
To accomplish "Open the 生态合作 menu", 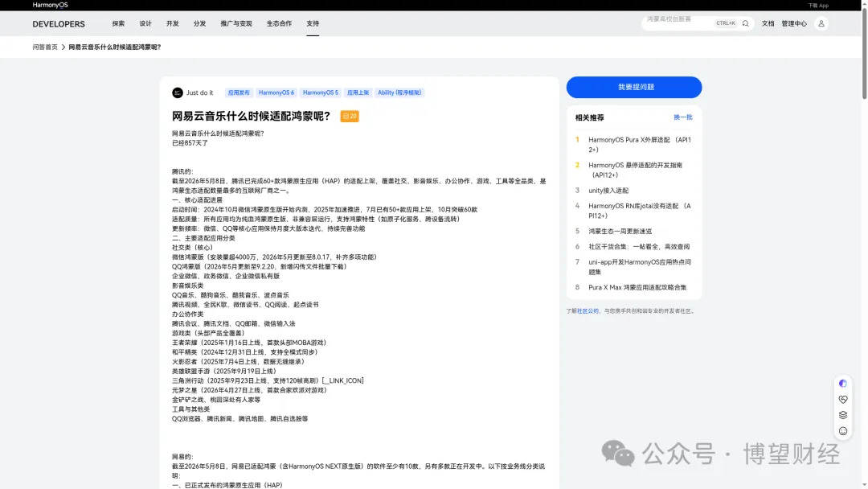I will coord(279,23).
